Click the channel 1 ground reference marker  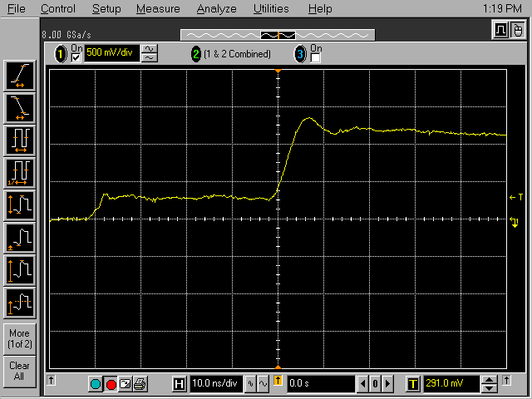click(x=515, y=222)
